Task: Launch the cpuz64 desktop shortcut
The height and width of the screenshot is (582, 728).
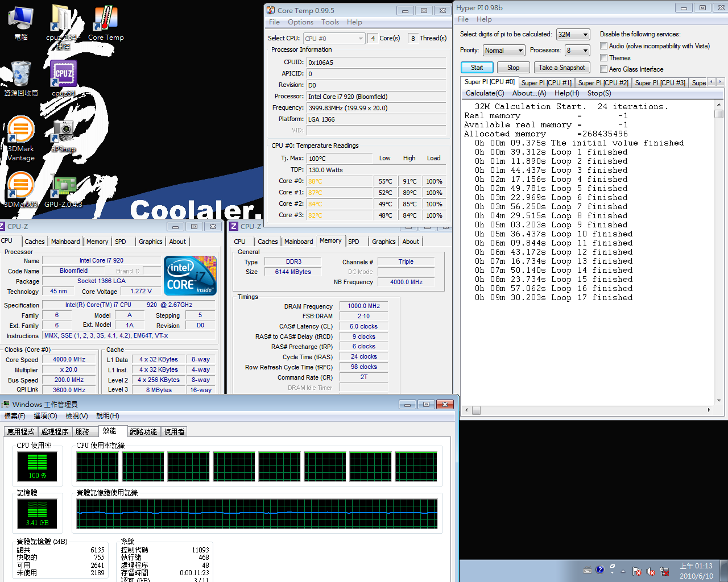Action: pos(64,78)
